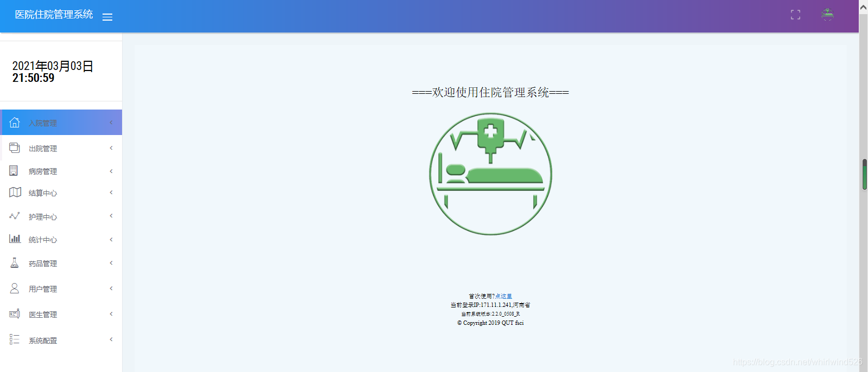
Task: Enter fullscreen mode via header icon
Action: click(x=795, y=15)
